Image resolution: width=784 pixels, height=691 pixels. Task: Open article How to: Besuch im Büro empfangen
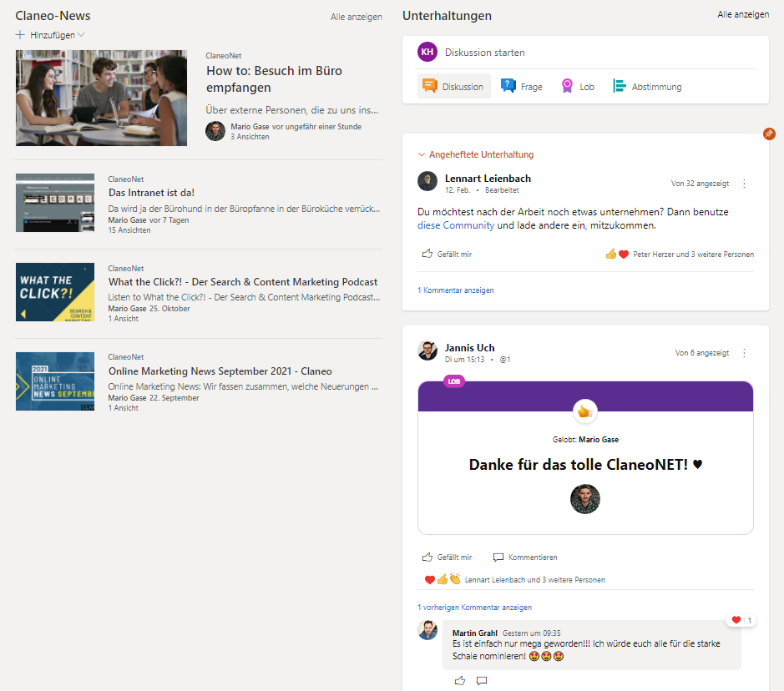click(274, 79)
